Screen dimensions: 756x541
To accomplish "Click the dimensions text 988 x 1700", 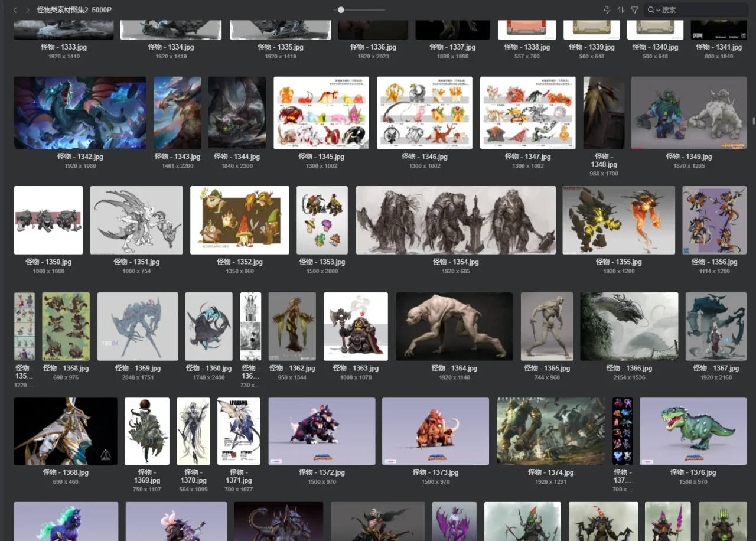I will tap(604, 174).
